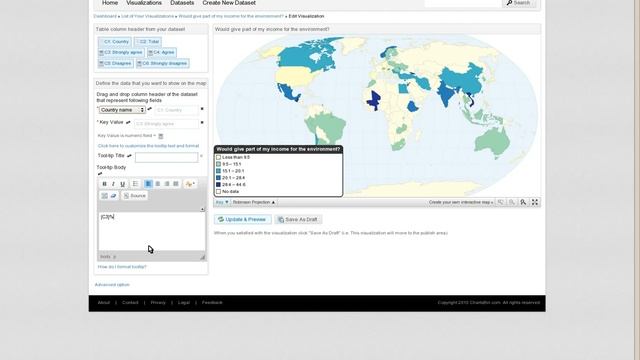Center align tooltip text
The width and height of the screenshot is (640, 360).
click(x=158, y=184)
